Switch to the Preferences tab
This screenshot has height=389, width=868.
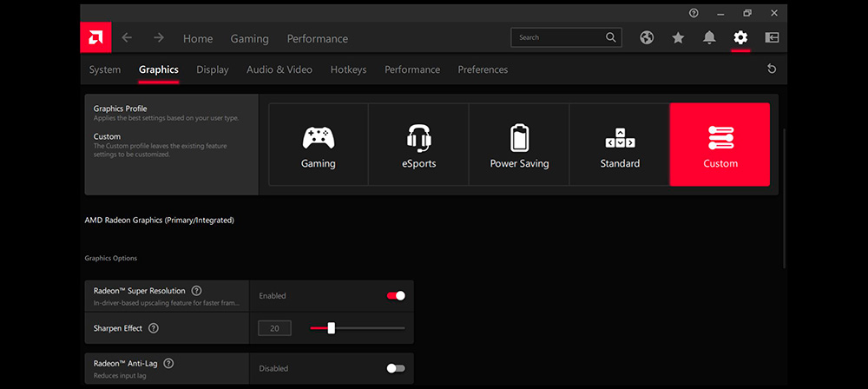[483, 69]
